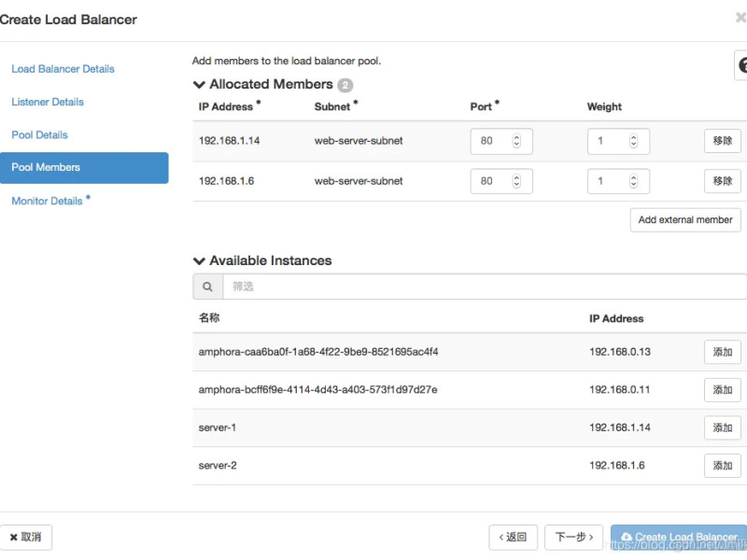Image resolution: width=747 pixels, height=560 pixels.
Task: Collapse the Available Instances section
Action: [199, 261]
